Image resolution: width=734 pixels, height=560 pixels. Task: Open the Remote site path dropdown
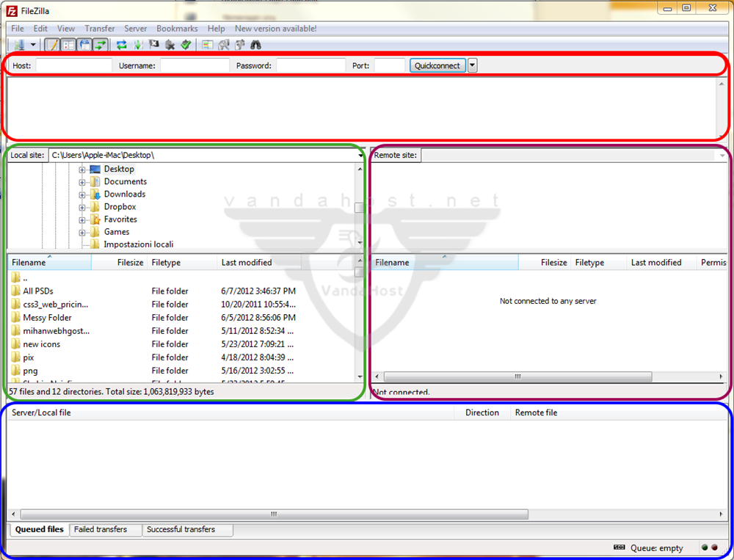pos(722,156)
